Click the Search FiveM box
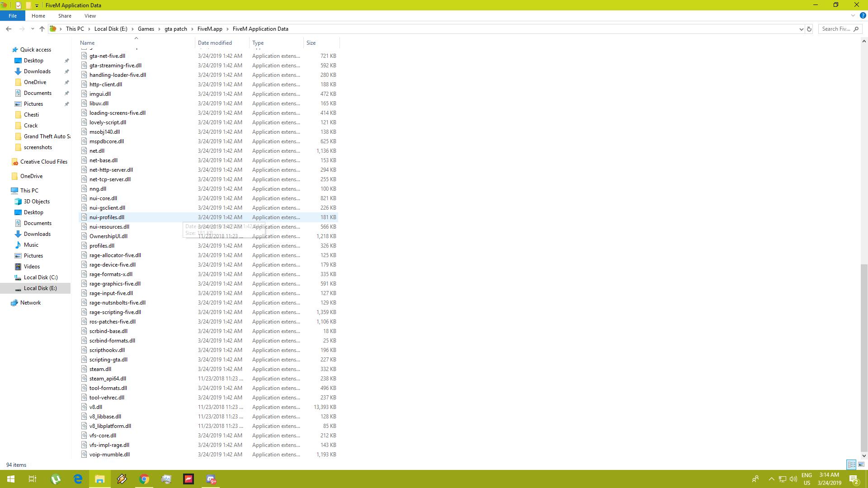Viewport: 868px width, 488px height. (840, 29)
